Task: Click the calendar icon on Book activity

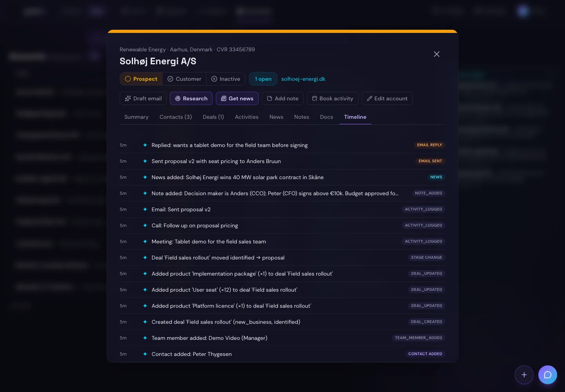Action: point(315,98)
